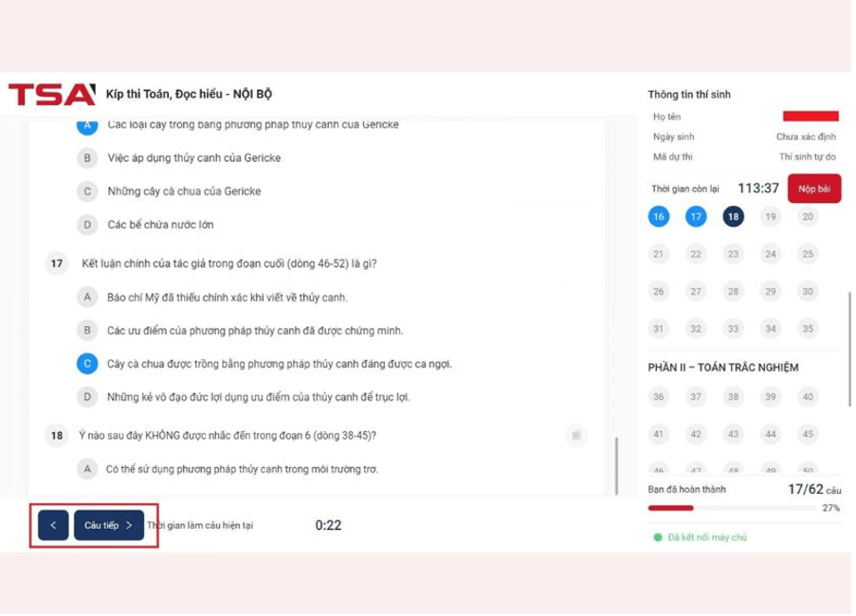Click the comment icon beside question 18
856x616 pixels.
coord(574,435)
